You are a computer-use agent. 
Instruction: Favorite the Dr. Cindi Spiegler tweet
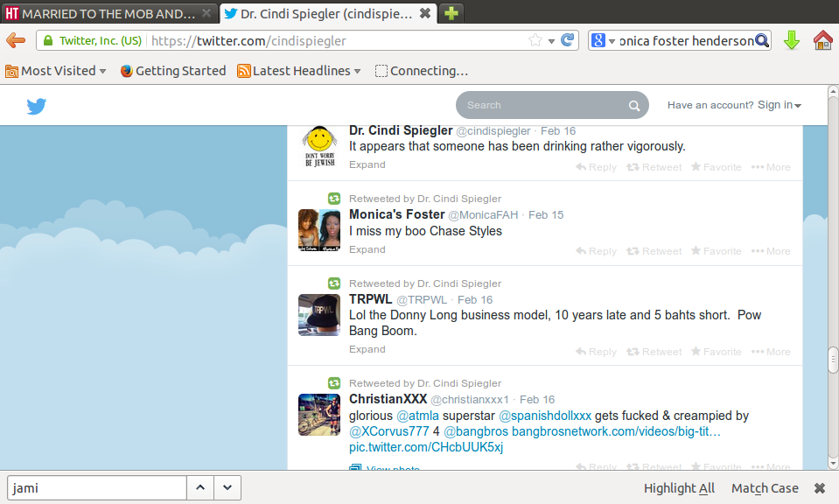pos(716,167)
